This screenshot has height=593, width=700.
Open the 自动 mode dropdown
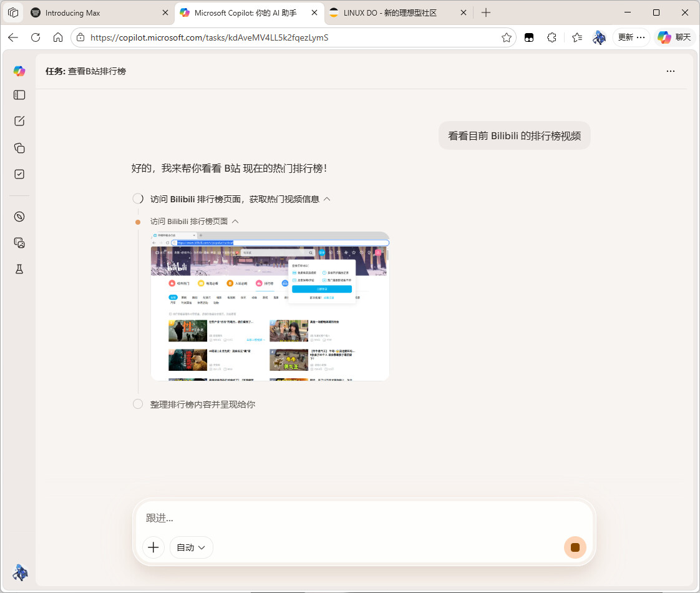click(191, 547)
